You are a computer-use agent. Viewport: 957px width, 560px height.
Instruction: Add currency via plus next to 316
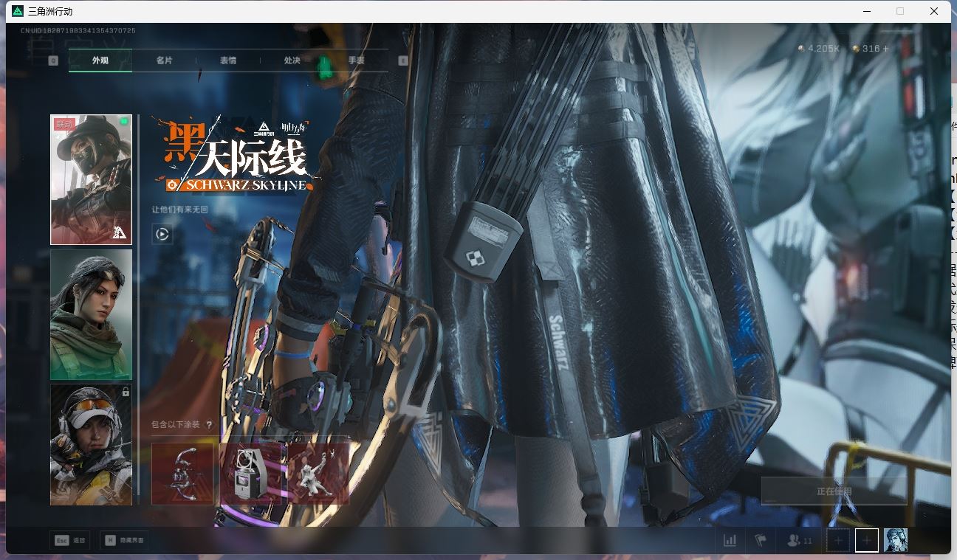coord(885,49)
